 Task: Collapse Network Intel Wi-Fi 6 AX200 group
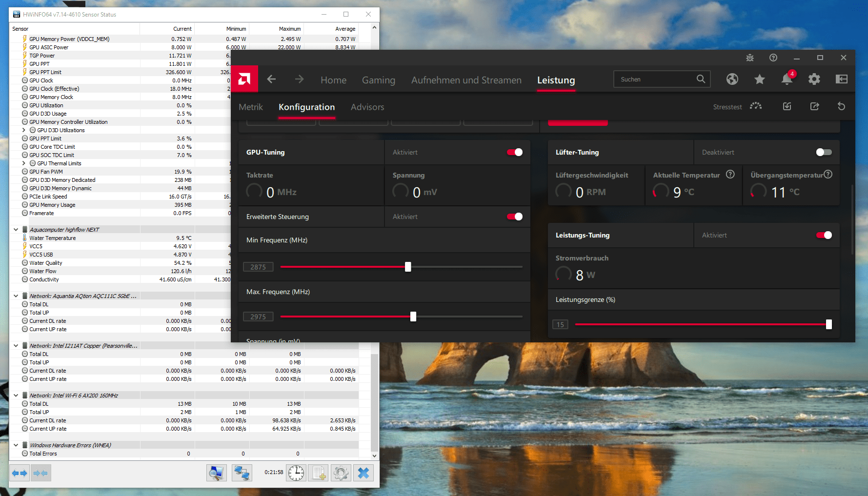[16, 396]
